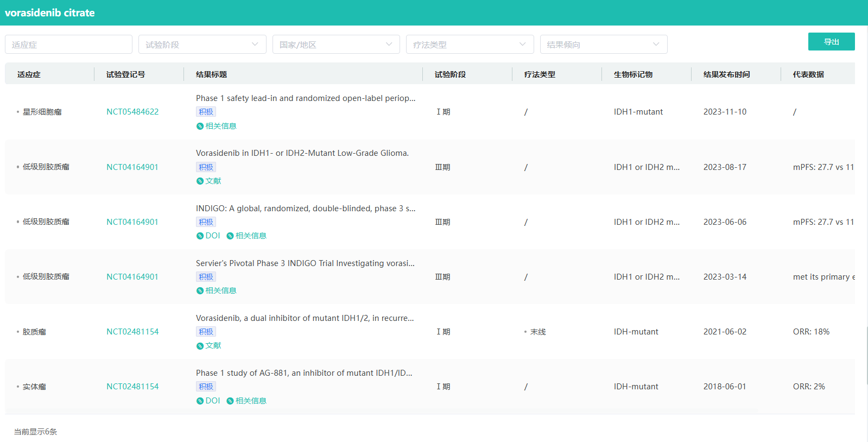
Task: Open 相关信息 icon for Servier's Pivotal Phase 3
Action: (200, 291)
